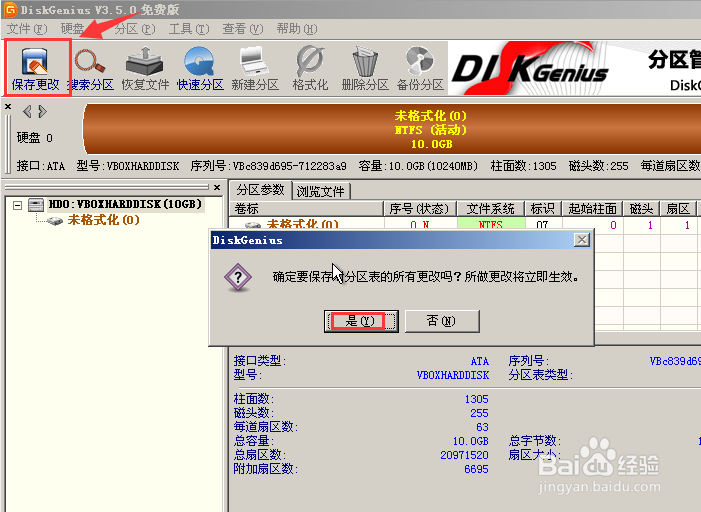Click the 备份分区 (Backup Partition) icon

tap(420, 68)
